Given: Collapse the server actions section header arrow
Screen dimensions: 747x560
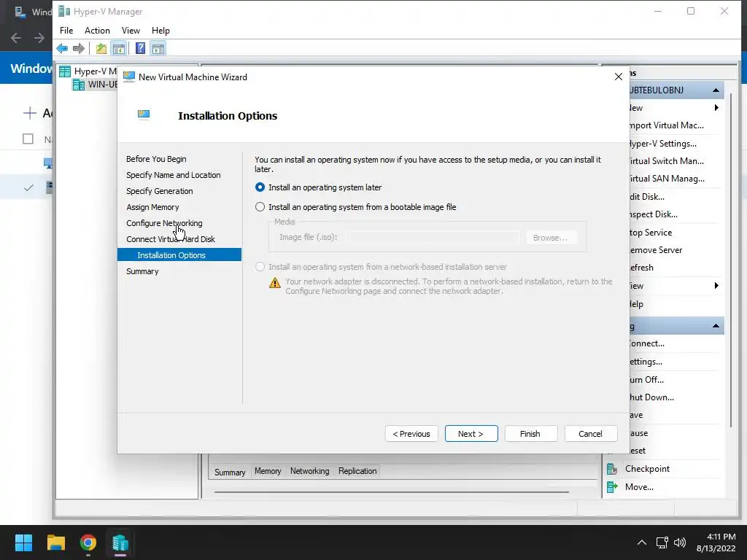Looking at the screenshot, I should click(x=716, y=90).
